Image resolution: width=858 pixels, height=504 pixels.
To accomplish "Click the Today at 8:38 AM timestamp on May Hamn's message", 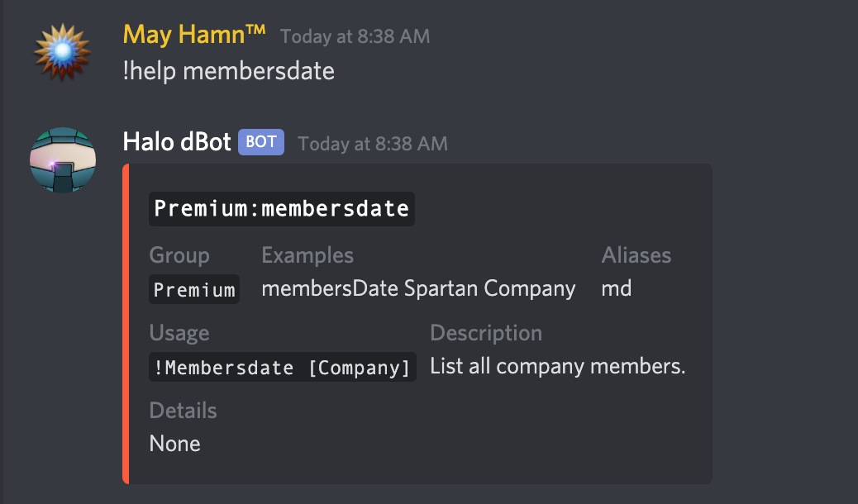I will pyautogui.click(x=355, y=36).
